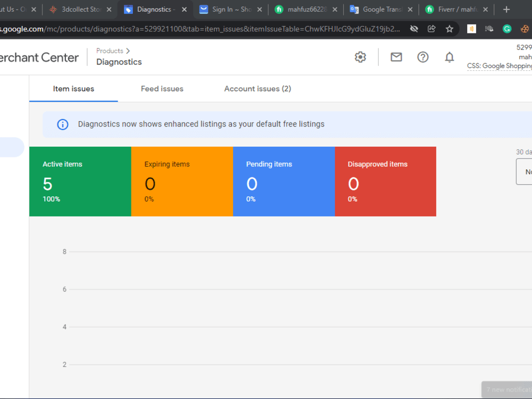Viewport: 532px width, 399px height.
Task: Click the share page icon in the address bar
Action: coord(431,29)
